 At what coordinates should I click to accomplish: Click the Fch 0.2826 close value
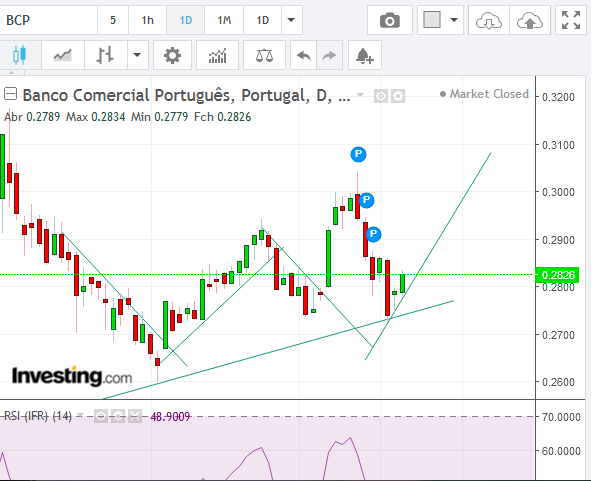coord(223,117)
